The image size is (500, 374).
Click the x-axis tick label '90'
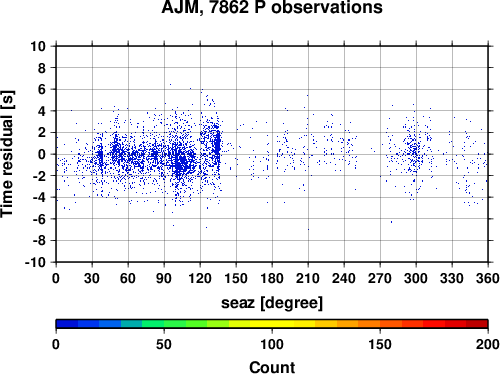[164, 278]
